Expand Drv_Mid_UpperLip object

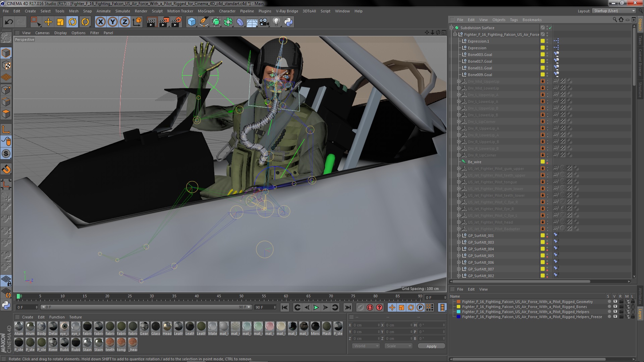(459, 81)
